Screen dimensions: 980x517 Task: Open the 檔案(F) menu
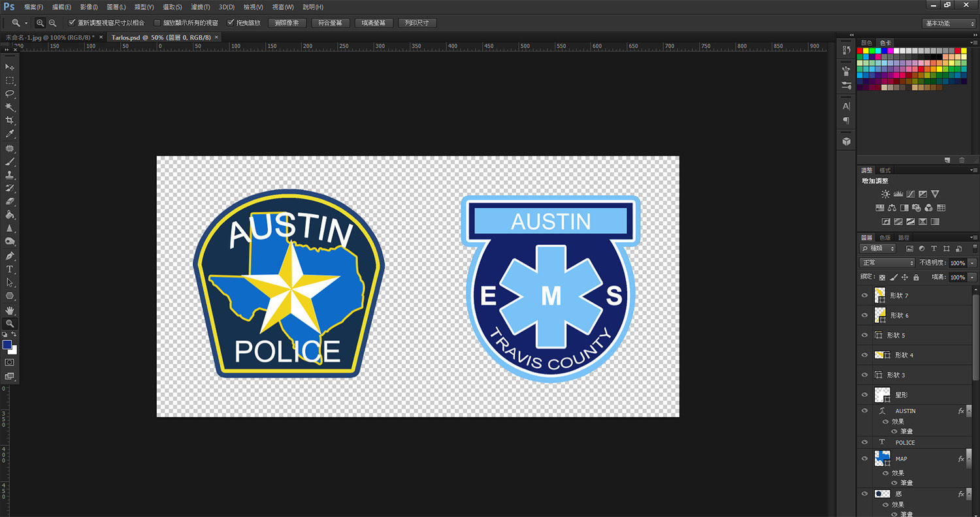[x=33, y=7]
